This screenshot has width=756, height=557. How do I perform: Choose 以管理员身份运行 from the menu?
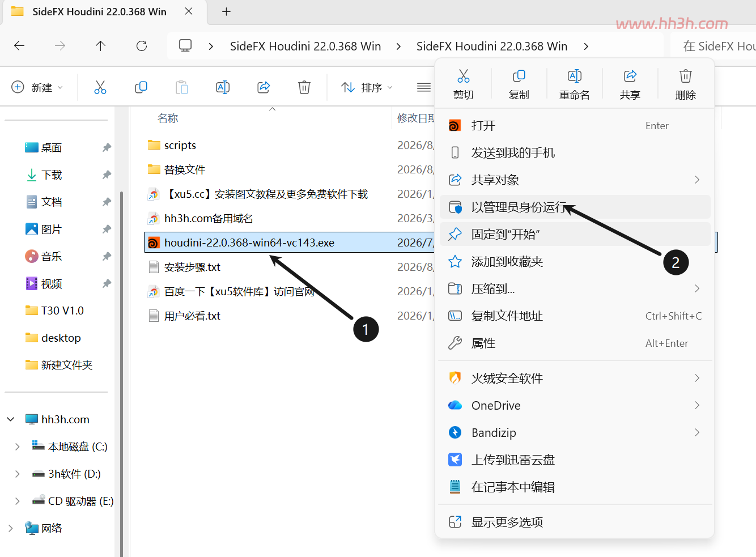(x=575, y=207)
